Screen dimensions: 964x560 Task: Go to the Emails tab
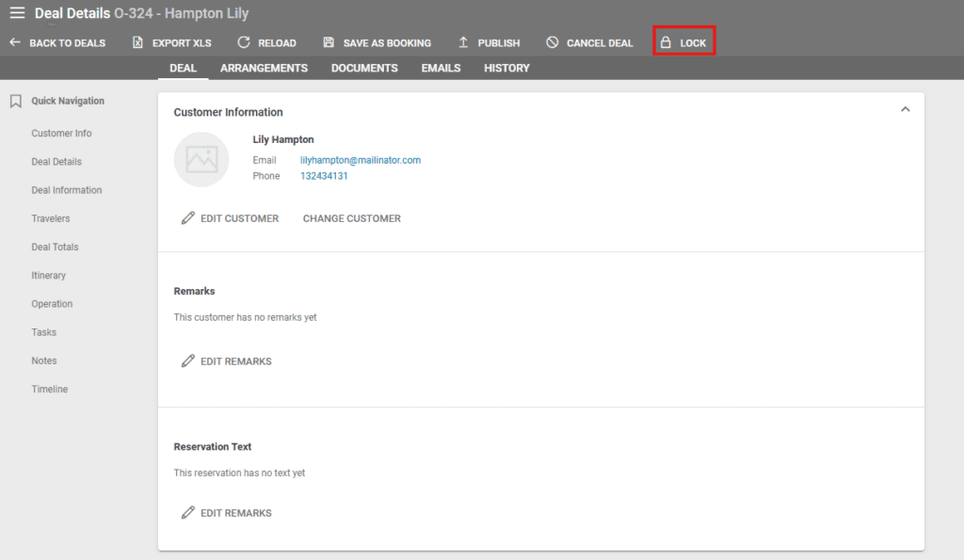click(x=441, y=68)
